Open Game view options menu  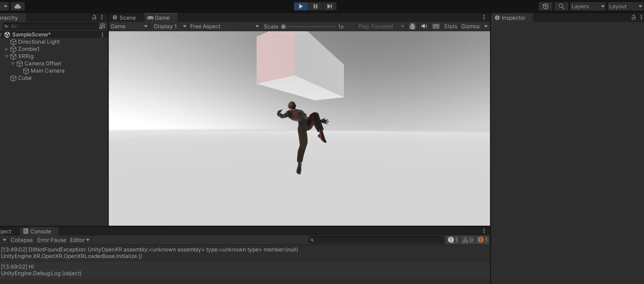point(484,17)
